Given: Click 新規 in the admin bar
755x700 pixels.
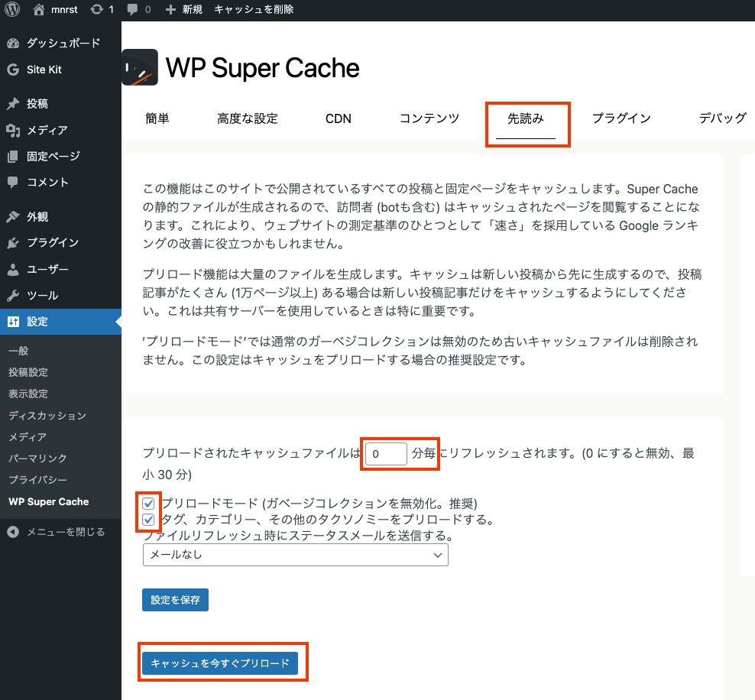Looking at the screenshot, I should 193,10.
